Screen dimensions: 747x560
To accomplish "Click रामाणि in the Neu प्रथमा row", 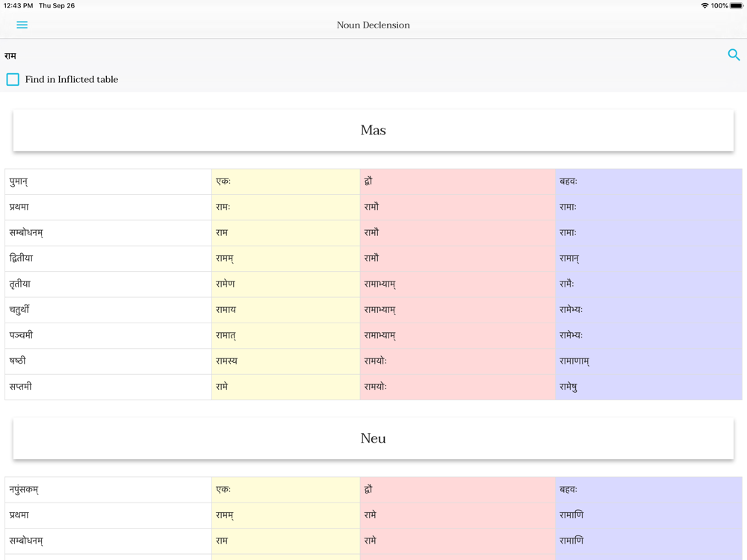I will point(648,515).
